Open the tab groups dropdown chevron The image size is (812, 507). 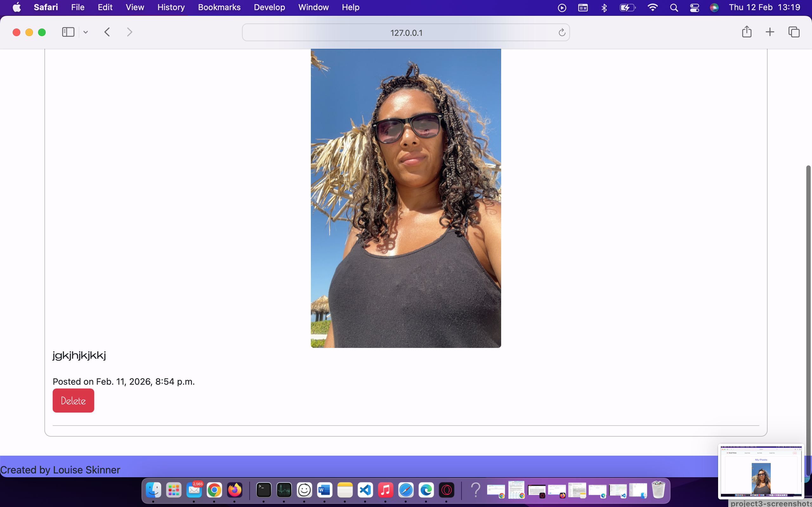pyautogui.click(x=86, y=32)
